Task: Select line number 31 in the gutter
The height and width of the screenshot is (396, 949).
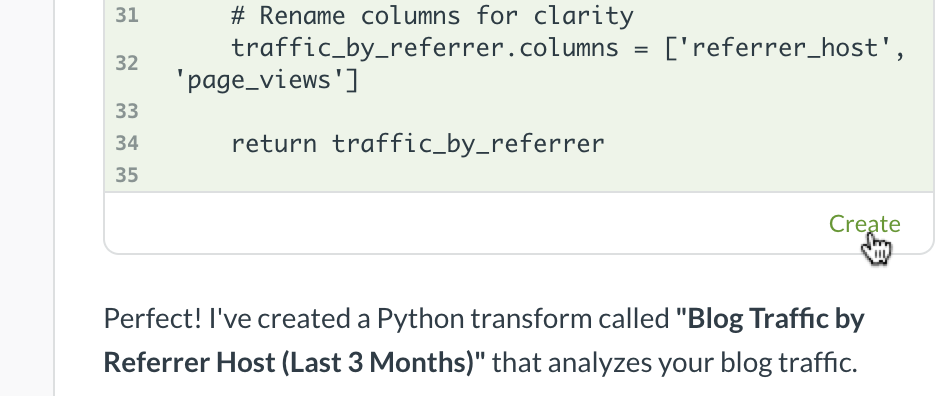Action: pos(126,16)
